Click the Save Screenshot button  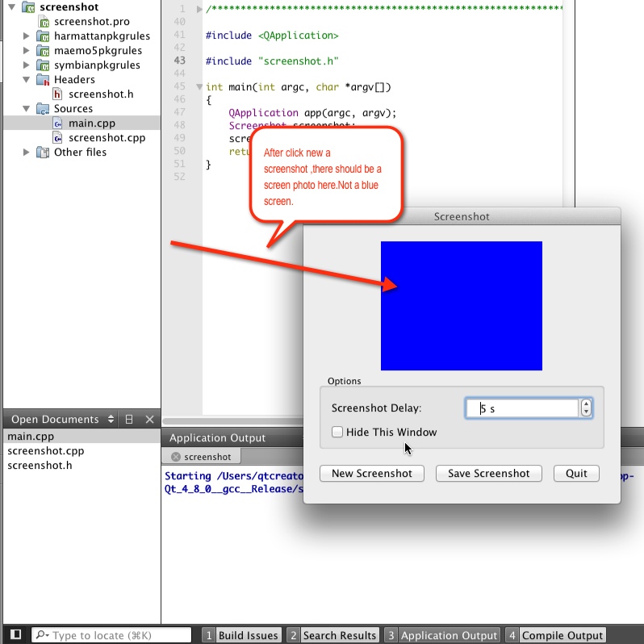click(488, 474)
